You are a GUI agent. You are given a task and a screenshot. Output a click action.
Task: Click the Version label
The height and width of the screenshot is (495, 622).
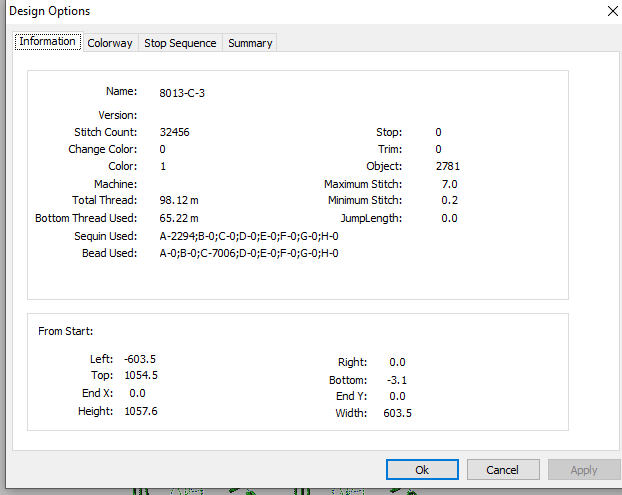pyautogui.click(x=118, y=115)
